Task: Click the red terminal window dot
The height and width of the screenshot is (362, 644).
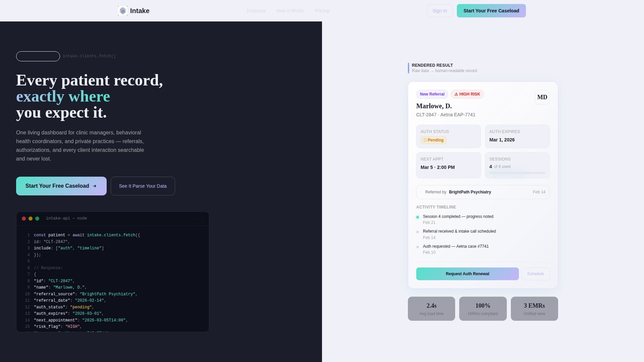Action: coord(24,219)
